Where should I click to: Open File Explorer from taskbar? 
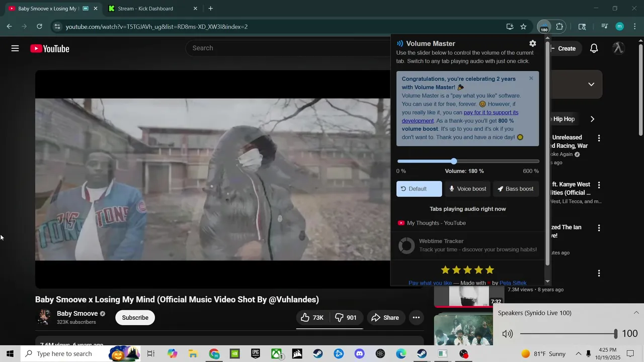click(193, 353)
